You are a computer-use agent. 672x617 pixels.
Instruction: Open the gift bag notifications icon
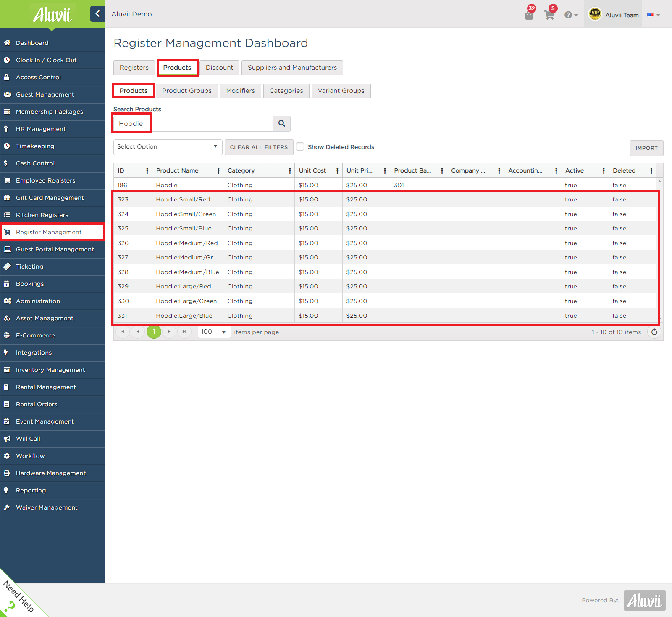tap(529, 15)
